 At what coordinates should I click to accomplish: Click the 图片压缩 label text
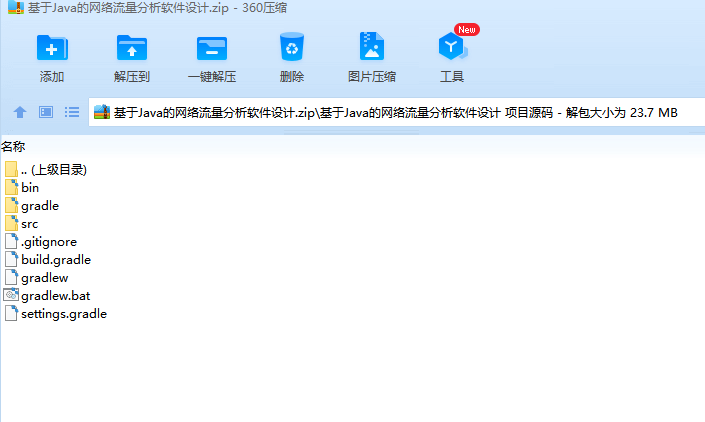[372, 77]
